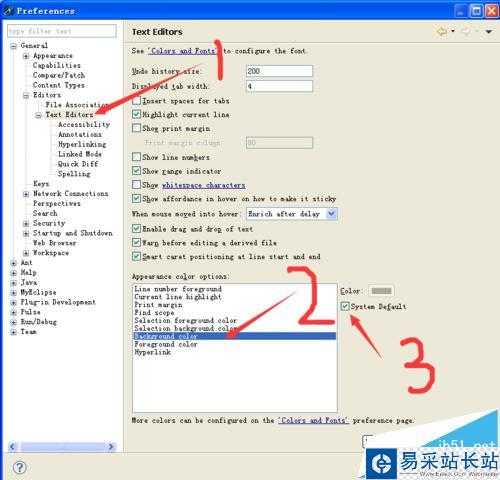Image resolution: width=500 pixels, height=480 pixels.
Task: Select Quick Diff tree item
Action: [x=78, y=164]
